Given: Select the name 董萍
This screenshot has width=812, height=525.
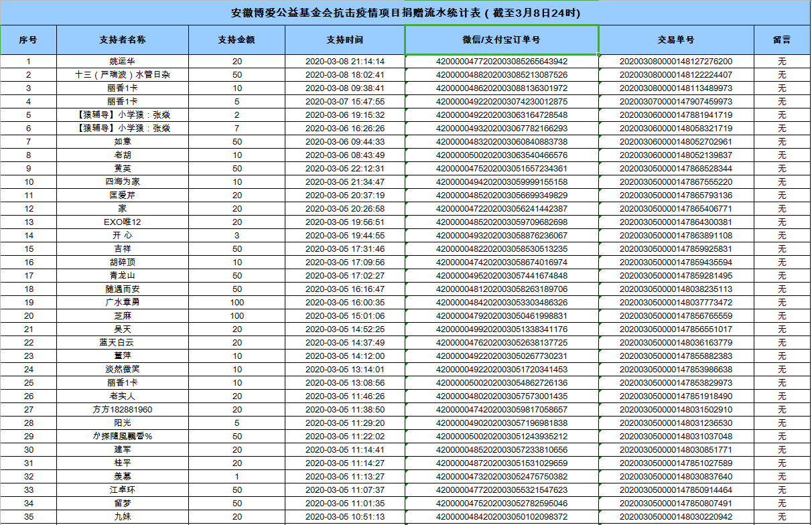Looking at the screenshot, I should pyautogui.click(x=123, y=356).
